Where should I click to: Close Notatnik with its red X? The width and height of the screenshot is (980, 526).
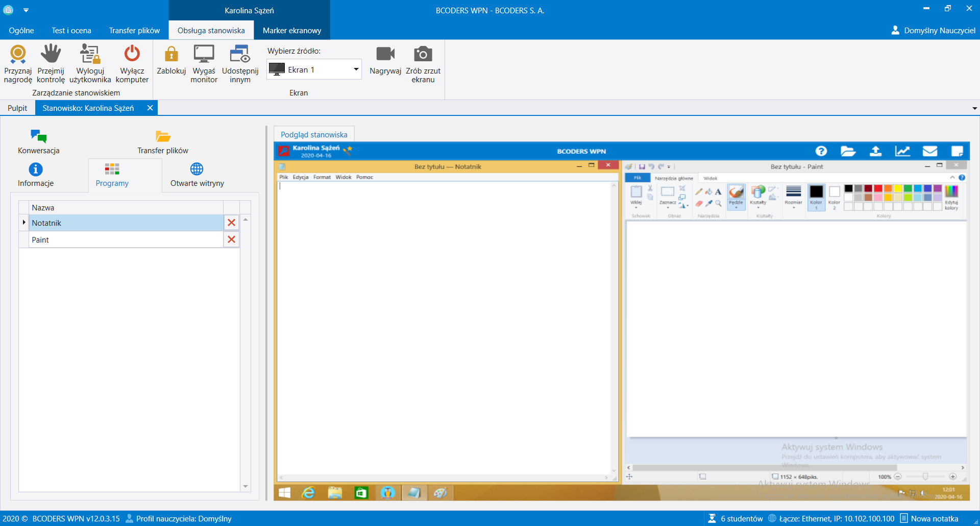point(231,223)
